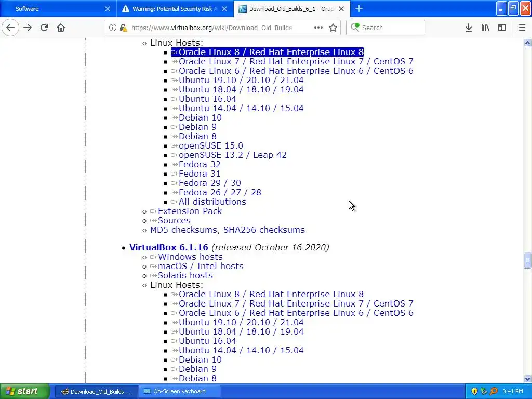Open On-Screen Keyboard from taskbar

click(x=179, y=392)
